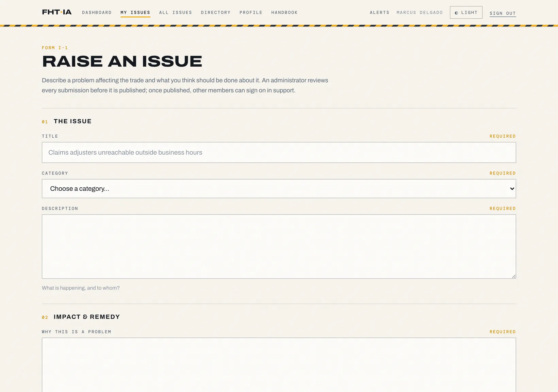
Task: Go to the My Issues tab
Action: tap(135, 13)
